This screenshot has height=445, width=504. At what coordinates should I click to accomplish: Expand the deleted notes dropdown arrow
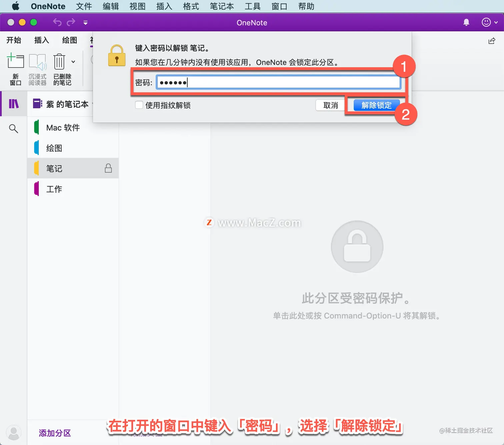[73, 62]
